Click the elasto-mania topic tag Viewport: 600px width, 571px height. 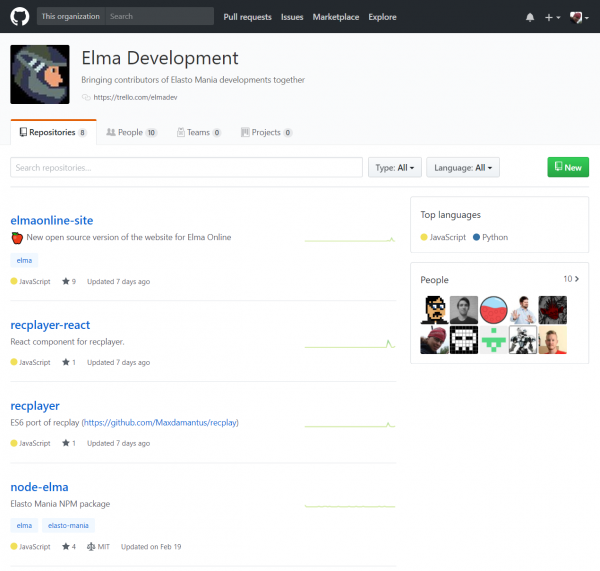pyautogui.click(x=70, y=525)
